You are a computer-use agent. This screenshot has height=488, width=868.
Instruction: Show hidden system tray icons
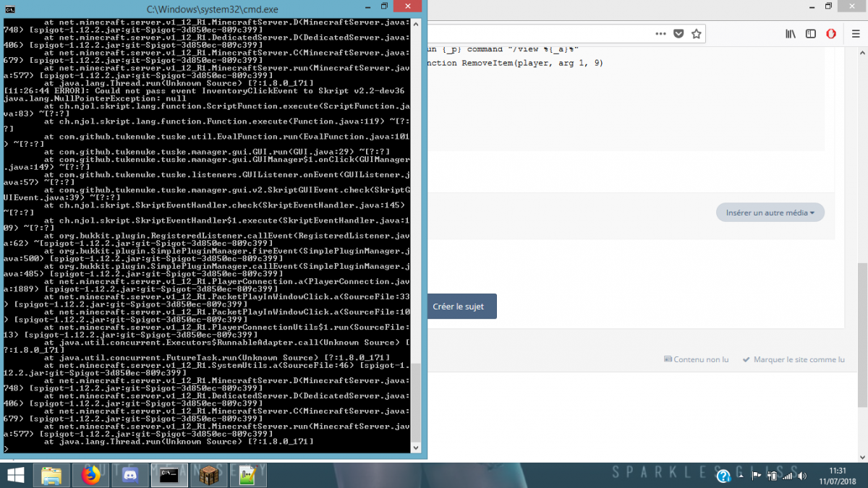pos(741,476)
